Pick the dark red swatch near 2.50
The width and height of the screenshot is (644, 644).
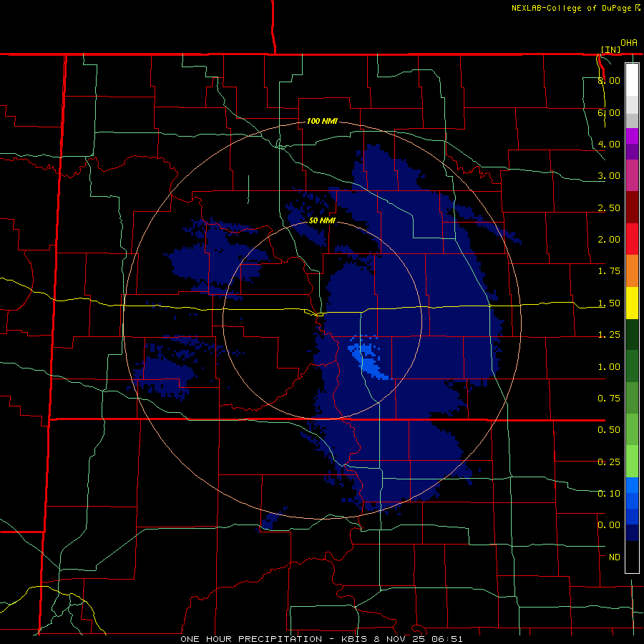click(632, 208)
